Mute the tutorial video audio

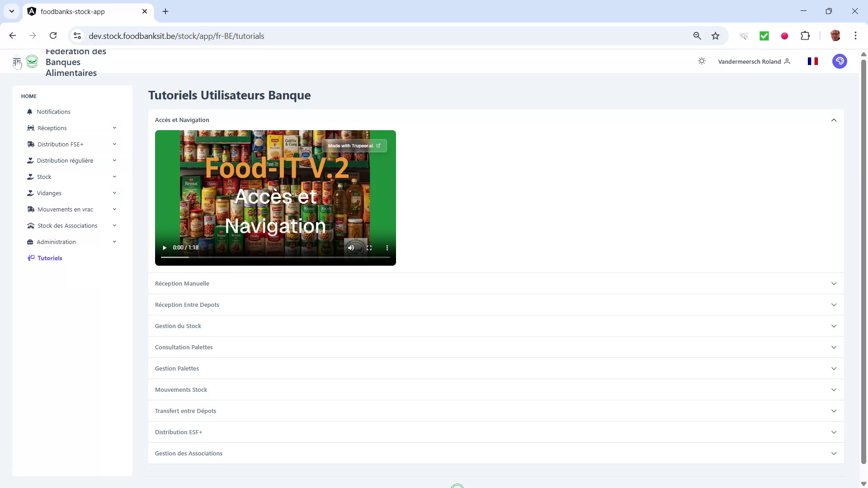[x=351, y=248]
